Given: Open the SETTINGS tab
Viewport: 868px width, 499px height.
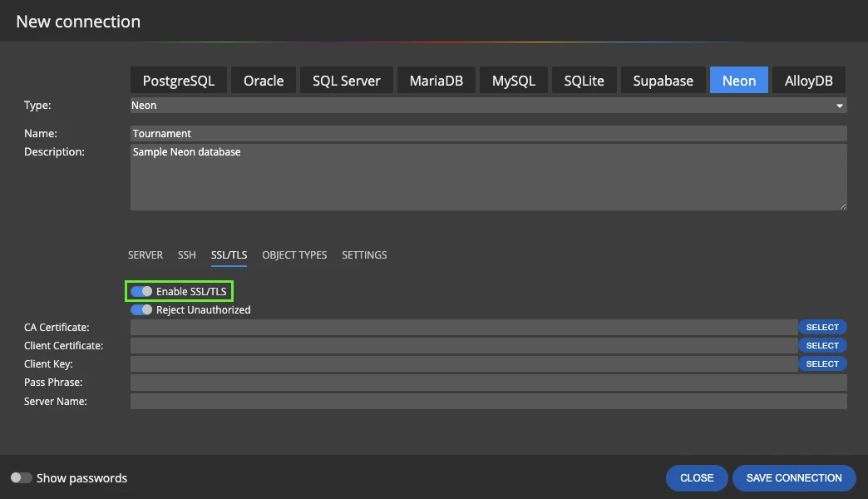Looking at the screenshot, I should pos(364,254).
